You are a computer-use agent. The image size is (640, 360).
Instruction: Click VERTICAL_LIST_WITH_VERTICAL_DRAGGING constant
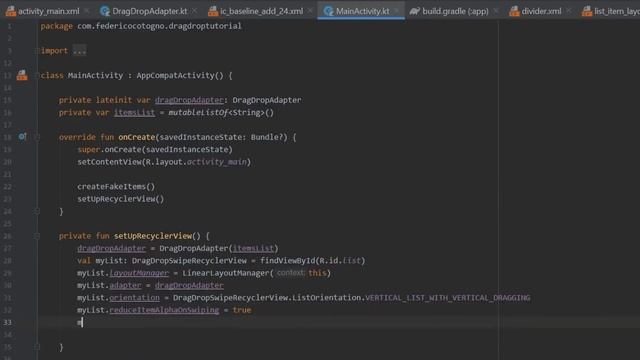pyautogui.click(x=447, y=298)
